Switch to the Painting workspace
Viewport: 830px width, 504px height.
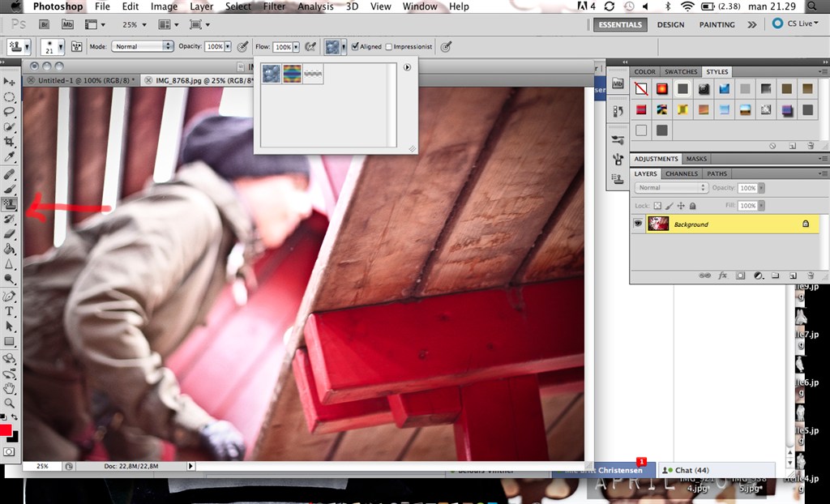[717, 24]
